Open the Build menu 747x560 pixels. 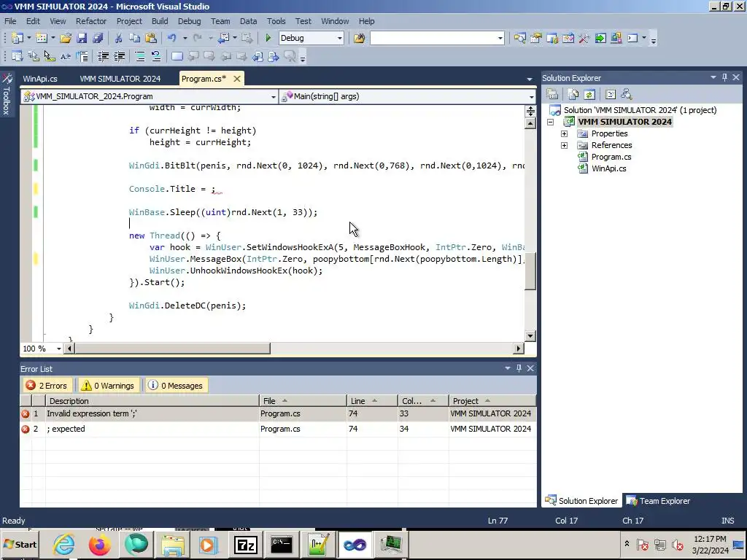[x=160, y=21]
